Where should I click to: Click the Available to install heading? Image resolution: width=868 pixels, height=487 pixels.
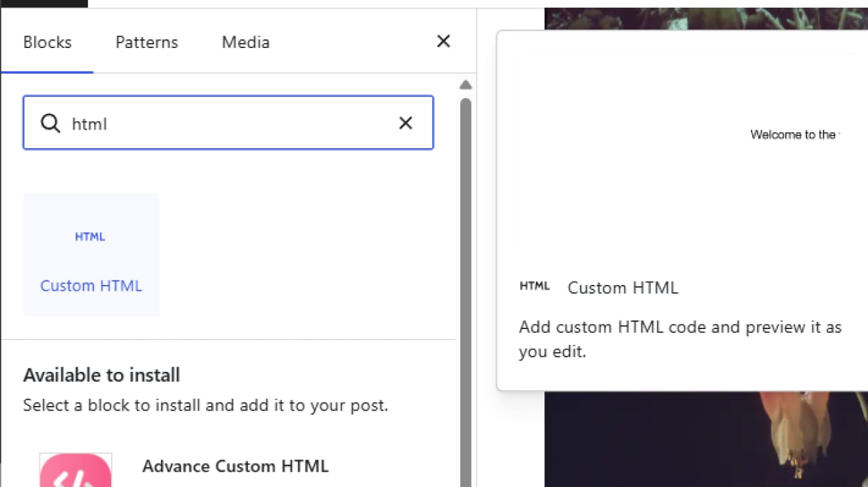click(101, 375)
